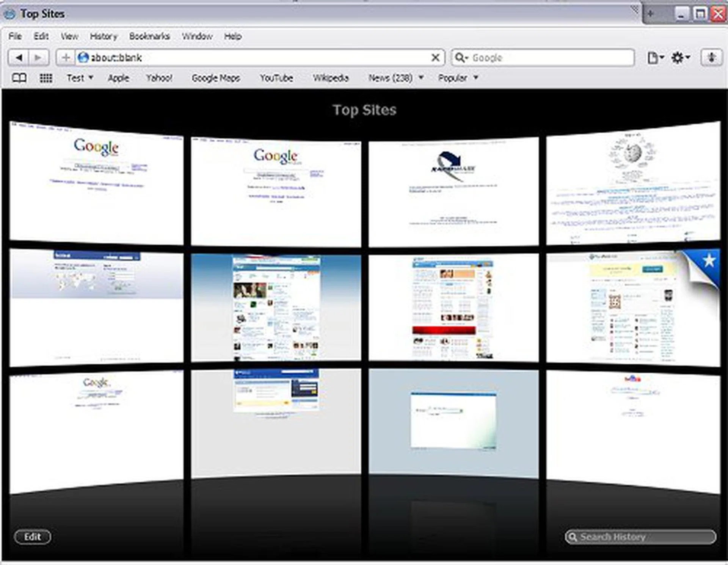728x565 pixels.
Task: Click the Back navigation arrow
Action: point(19,58)
